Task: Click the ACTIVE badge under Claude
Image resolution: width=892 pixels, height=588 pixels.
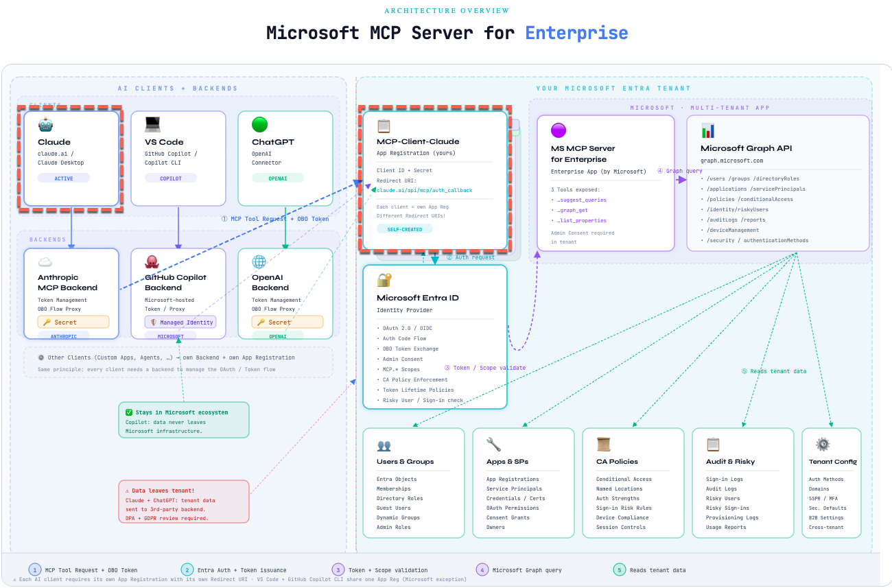Action: pyautogui.click(x=64, y=178)
